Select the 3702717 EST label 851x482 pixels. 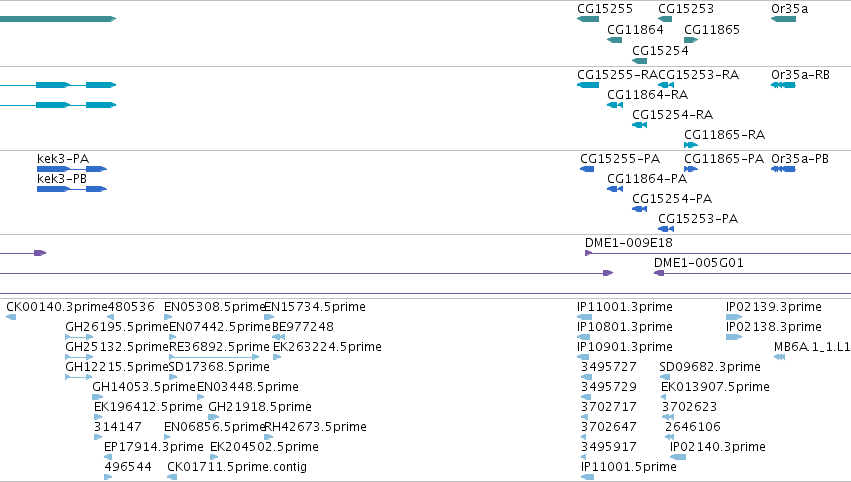[x=609, y=407]
